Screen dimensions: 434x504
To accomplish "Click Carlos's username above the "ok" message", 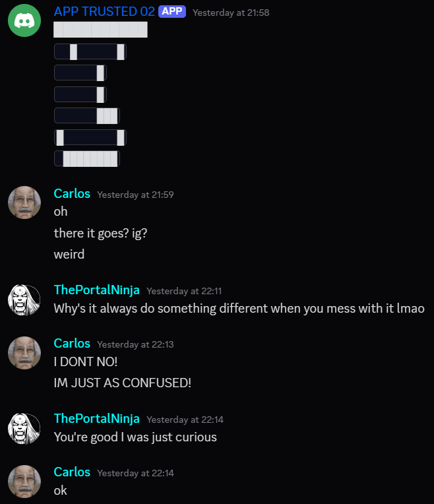I will (x=72, y=472).
